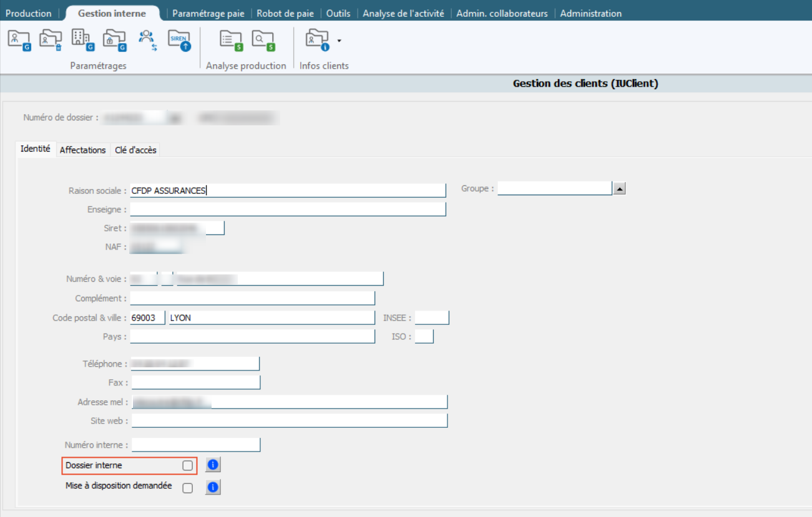Expand the Infos clients dropdown arrow

(339, 41)
